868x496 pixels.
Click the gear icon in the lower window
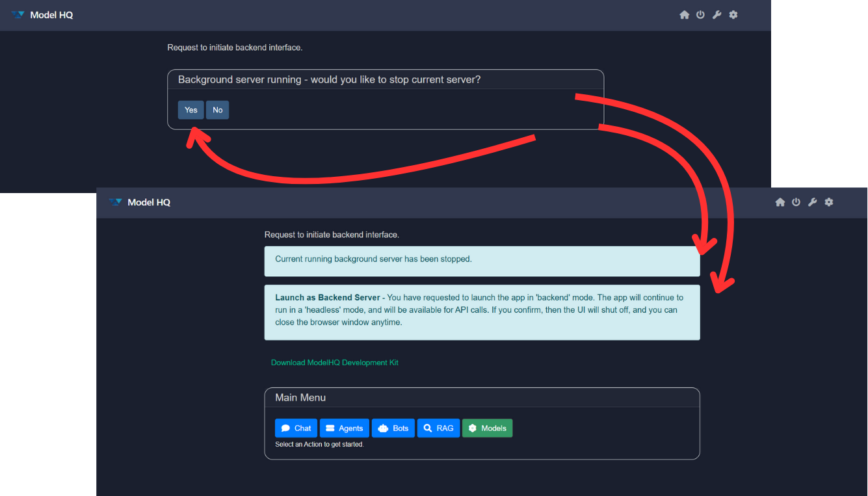[829, 202]
